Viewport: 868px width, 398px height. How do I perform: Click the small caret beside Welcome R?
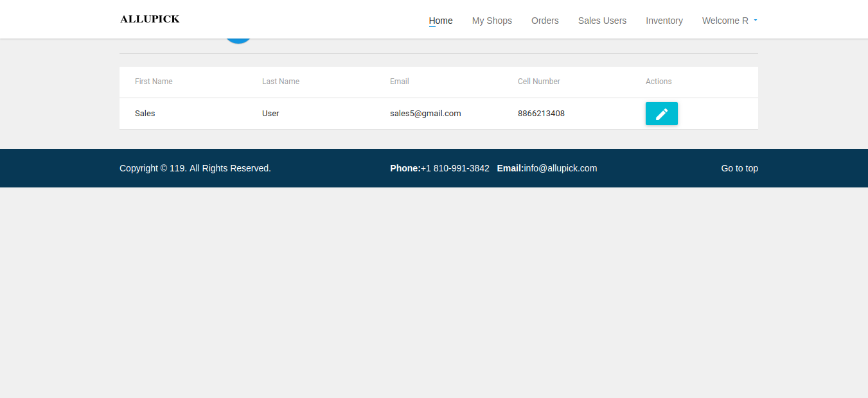[x=755, y=21]
